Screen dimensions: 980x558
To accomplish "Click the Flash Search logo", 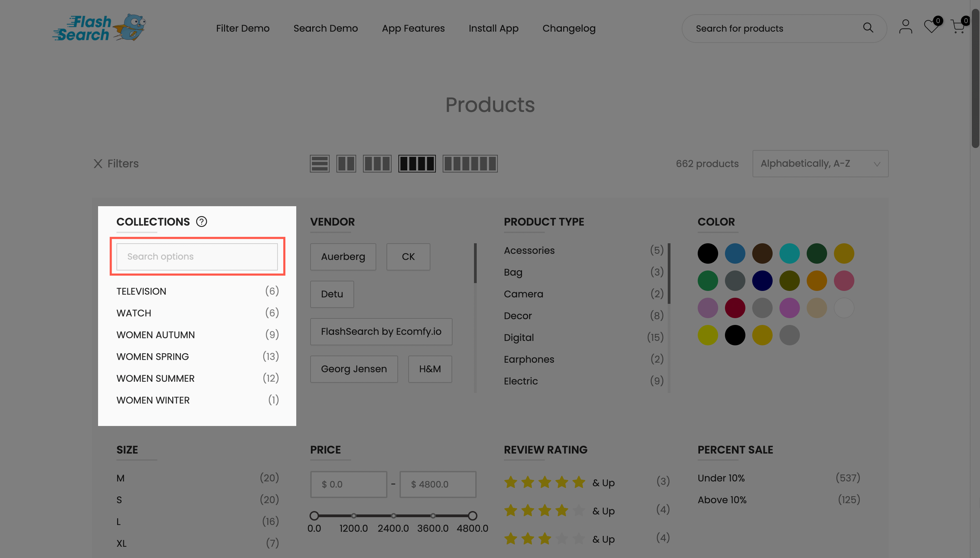I will pos(99,28).
